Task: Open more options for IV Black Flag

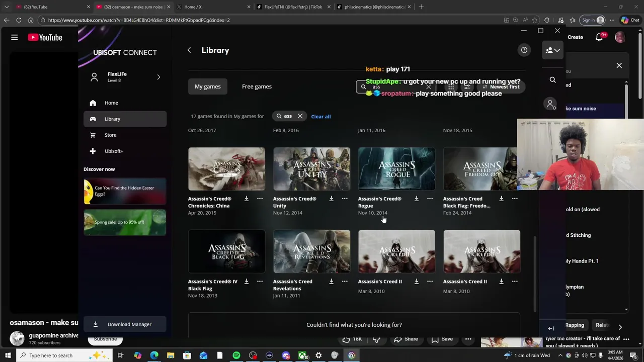Action: pos(260,282)
